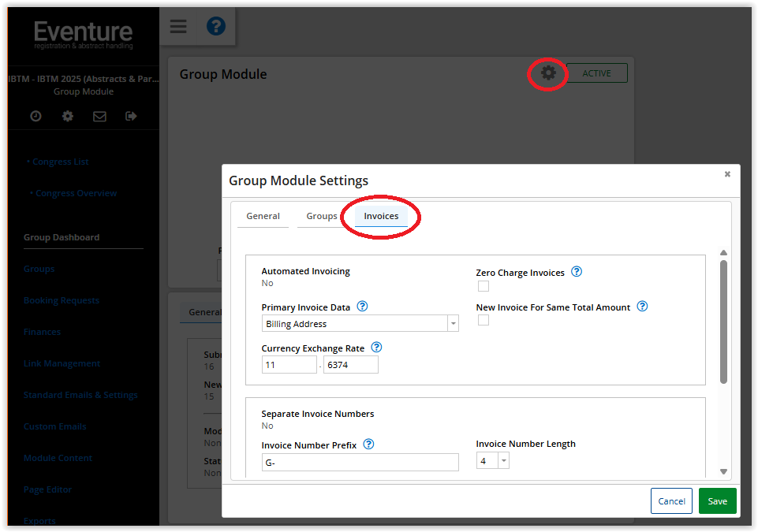Switch to the Groups tab
Image resolution: width=758 pixels, height=532 pixels.
[322, 216]
